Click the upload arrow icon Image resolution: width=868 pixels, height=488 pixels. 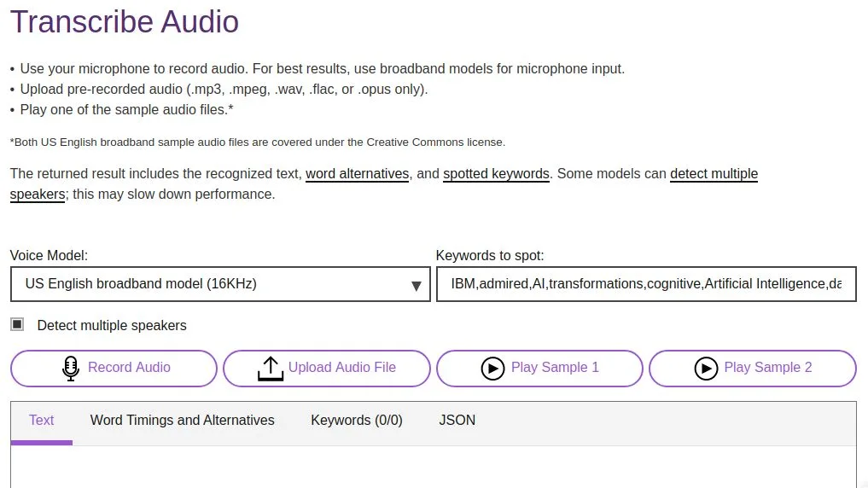click(271, 369)
